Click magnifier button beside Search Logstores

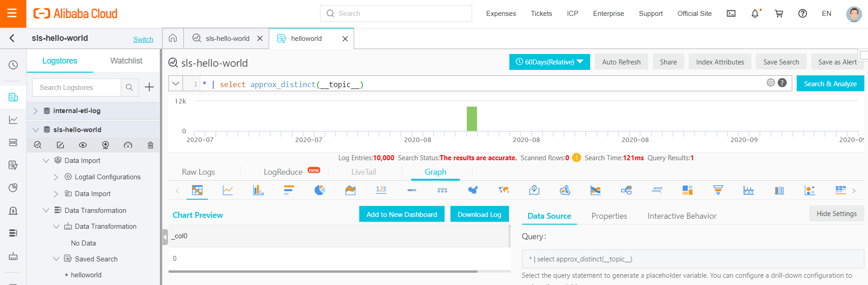(129, 87)
